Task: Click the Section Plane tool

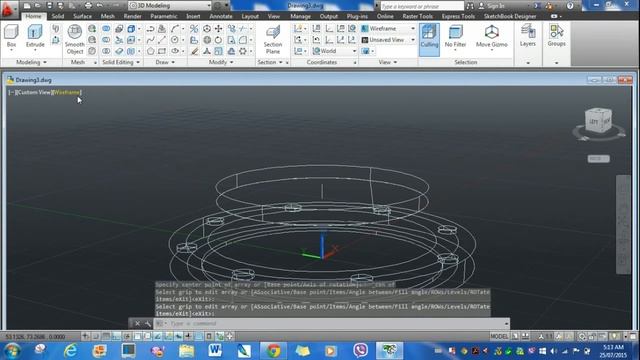Action: (x=273, y=39)
